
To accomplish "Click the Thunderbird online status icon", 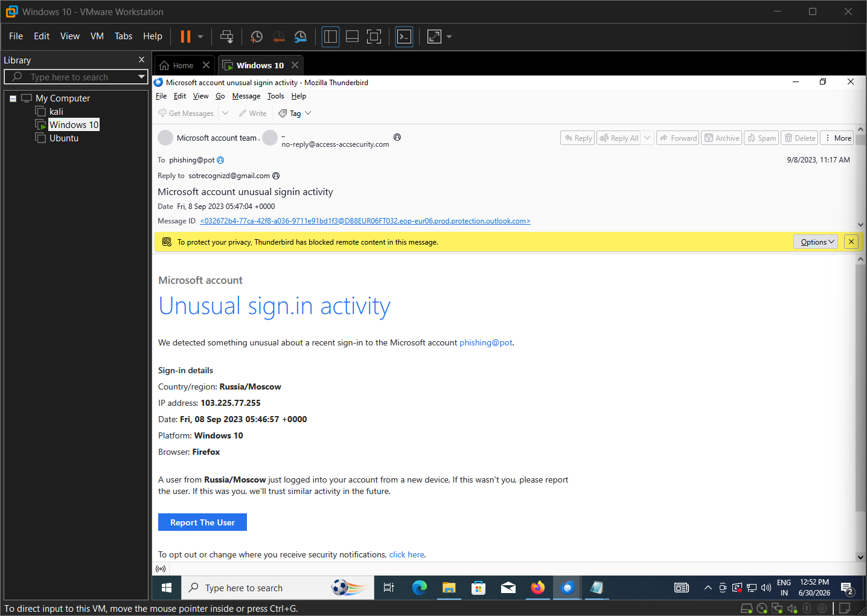I will [x=161, y=569].
